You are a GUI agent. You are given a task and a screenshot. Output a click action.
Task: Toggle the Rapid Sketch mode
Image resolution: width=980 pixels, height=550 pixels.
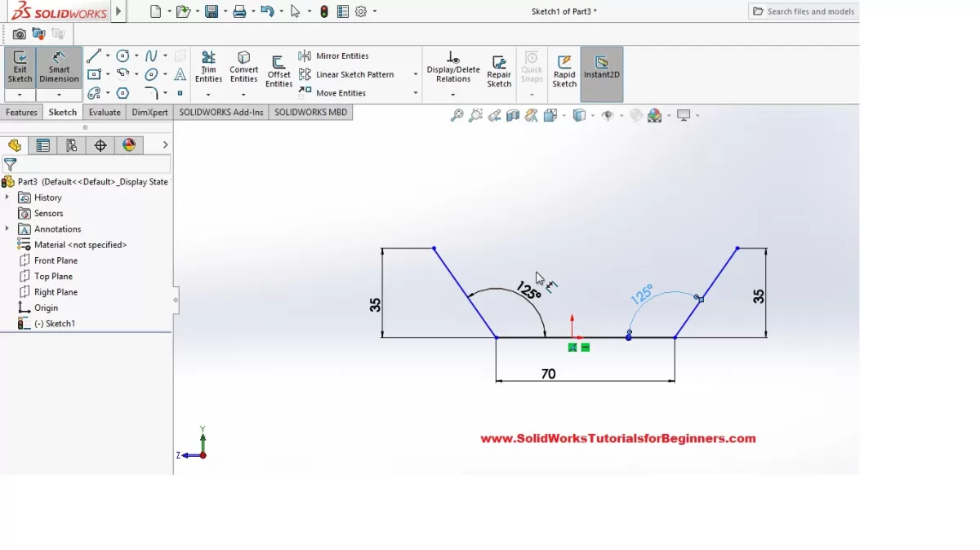[564, 71]
